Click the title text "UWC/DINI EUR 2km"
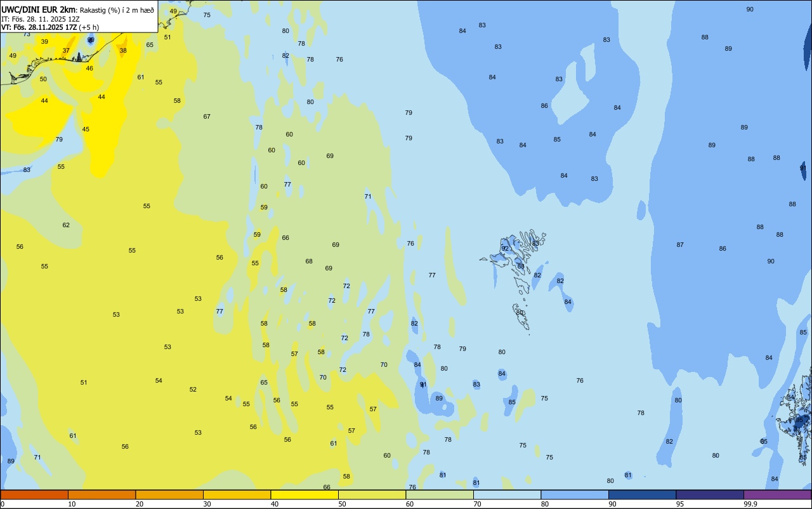The image size is (812, 509). (39, 10)
